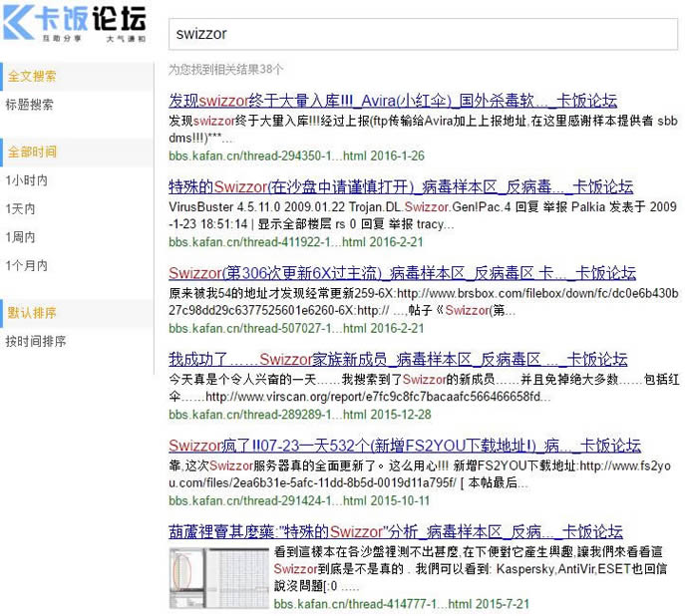Filter results to 1小时内
Viewport: 685px width, 616px height.
26,180
